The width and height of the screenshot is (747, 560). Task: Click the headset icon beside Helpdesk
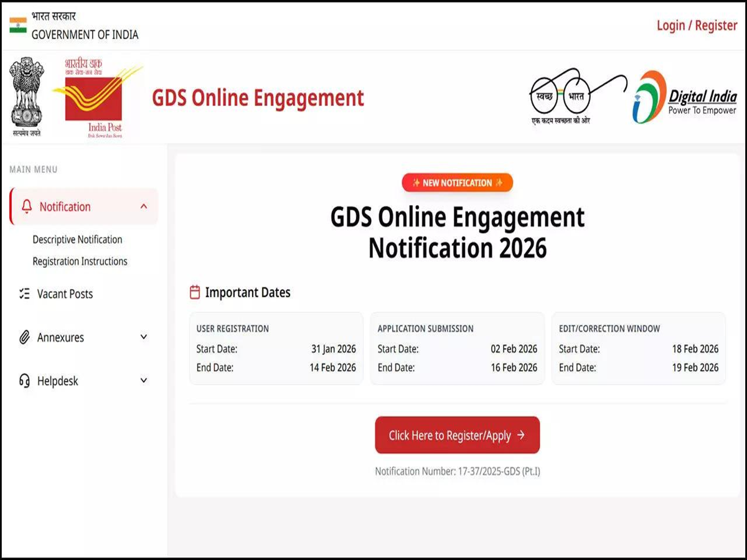[x=24, y=380]
